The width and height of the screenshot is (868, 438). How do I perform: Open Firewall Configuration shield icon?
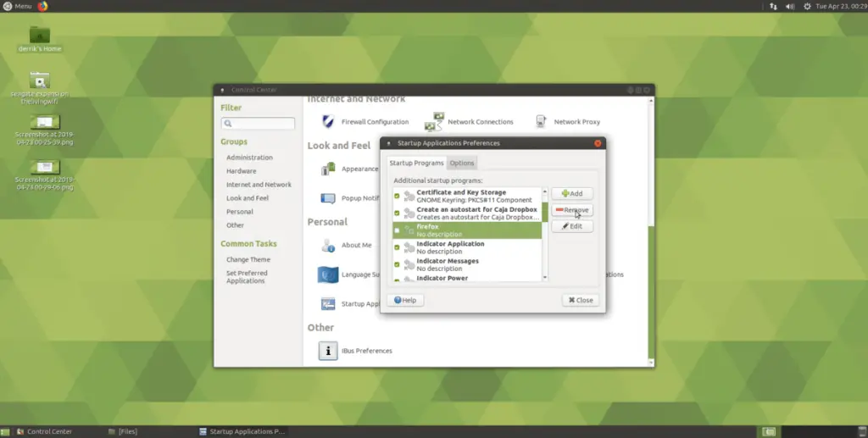[328, 122]
